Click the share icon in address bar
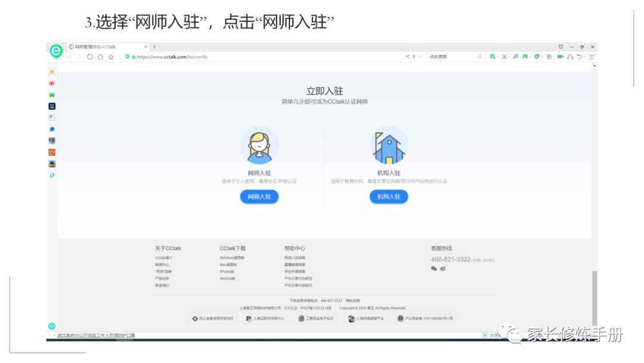 pos(407,57)
